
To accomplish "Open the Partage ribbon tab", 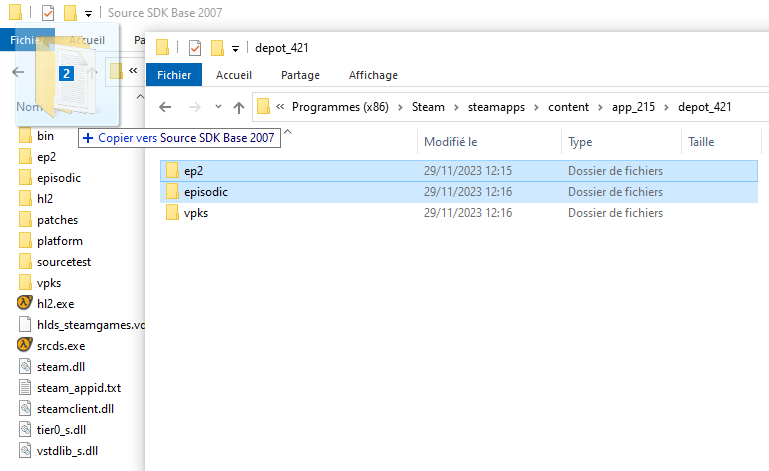I will [x=300, y=75].
